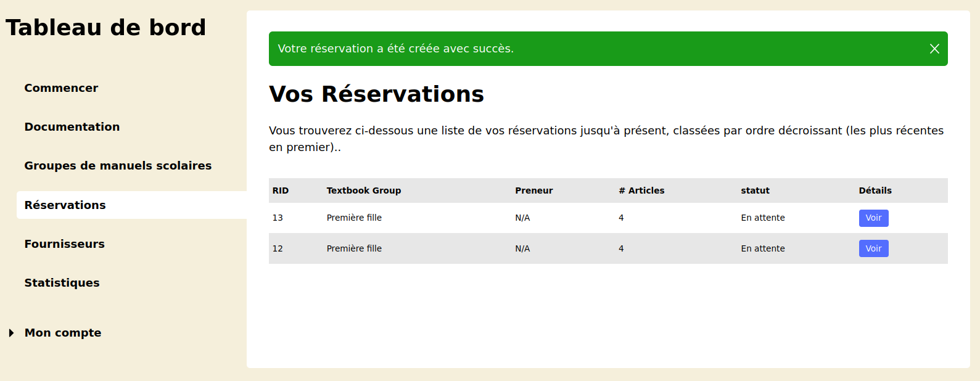
Task: Click article count 4 in row 13
Action: (x=621, y=218)
